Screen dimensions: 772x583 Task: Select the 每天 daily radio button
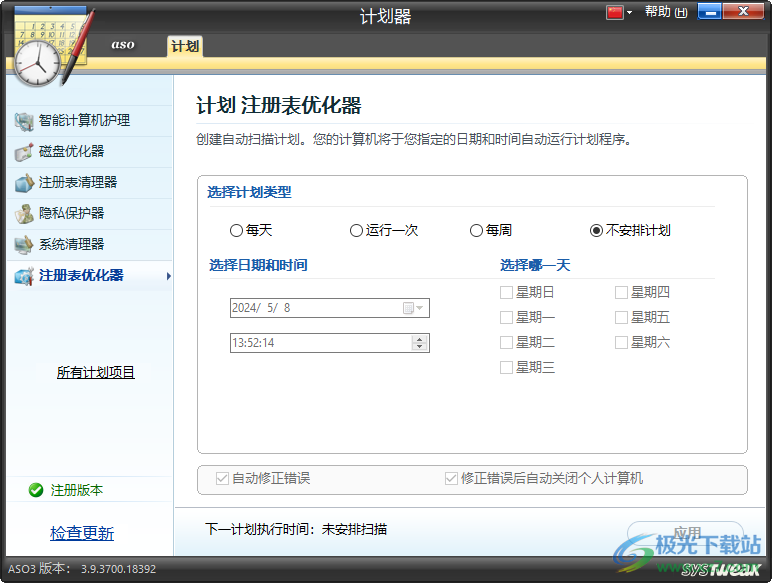coord(236,230)
